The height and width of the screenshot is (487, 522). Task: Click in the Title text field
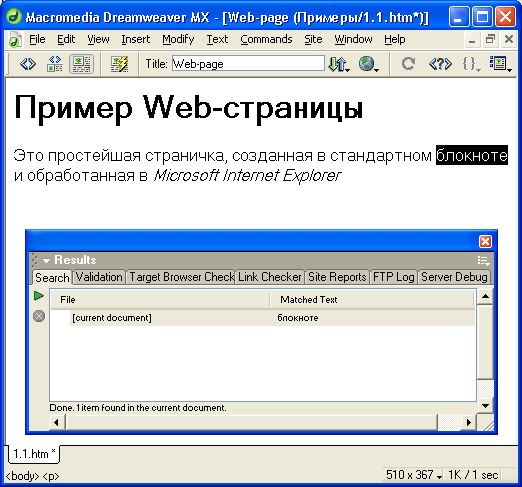pyautogui.click(x=248, y=63)
